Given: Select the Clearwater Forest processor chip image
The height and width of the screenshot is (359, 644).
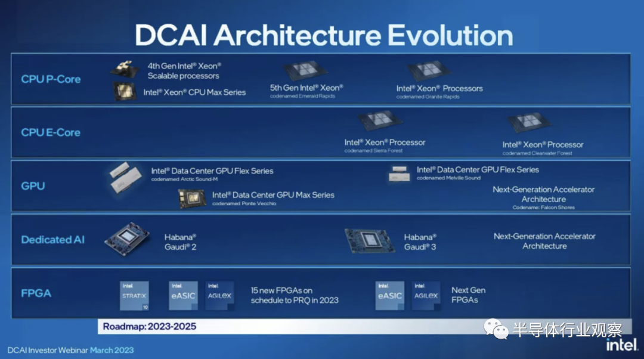Looking at the screenshot, I should pyautogui.click(x=529, y=123).
